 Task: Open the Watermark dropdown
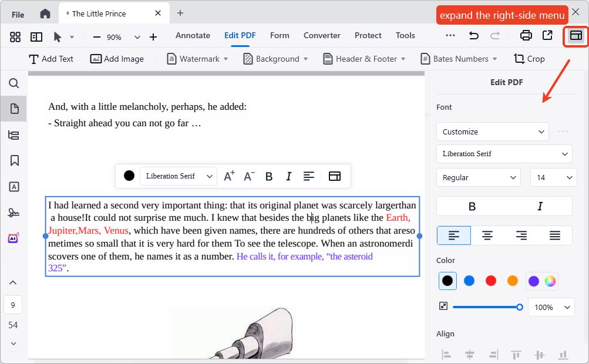(x=197, y=59)
